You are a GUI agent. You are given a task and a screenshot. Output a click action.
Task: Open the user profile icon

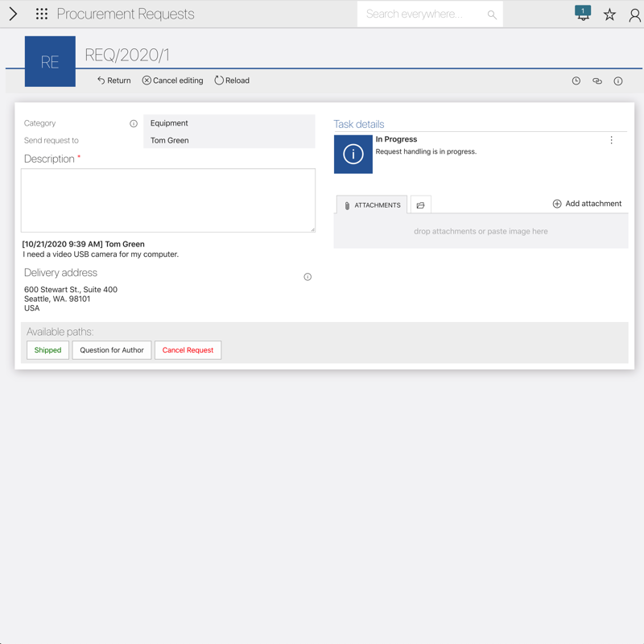pyautogui.click(x=634, y=14)
